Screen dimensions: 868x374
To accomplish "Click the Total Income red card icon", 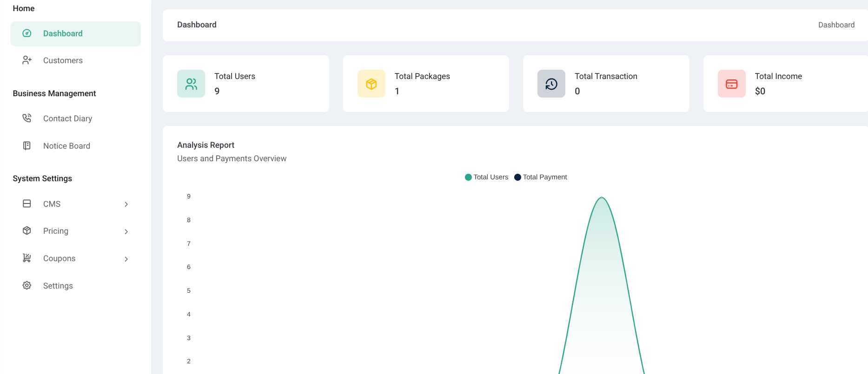I will point(731,84).
